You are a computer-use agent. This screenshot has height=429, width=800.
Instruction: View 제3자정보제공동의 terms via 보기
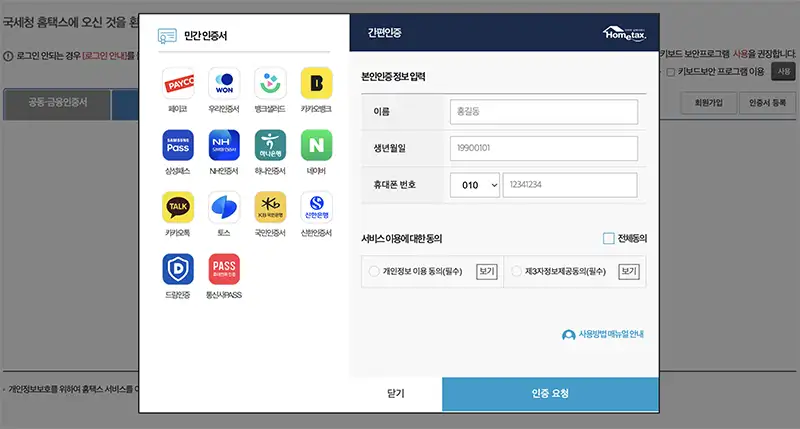(629, 271)
